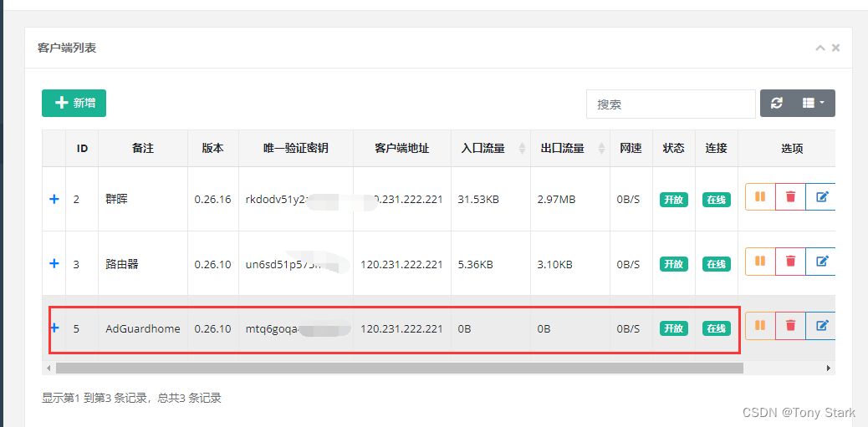Click the 网速 column header
The width and height of the screenshot is (868, 427).
631,148
